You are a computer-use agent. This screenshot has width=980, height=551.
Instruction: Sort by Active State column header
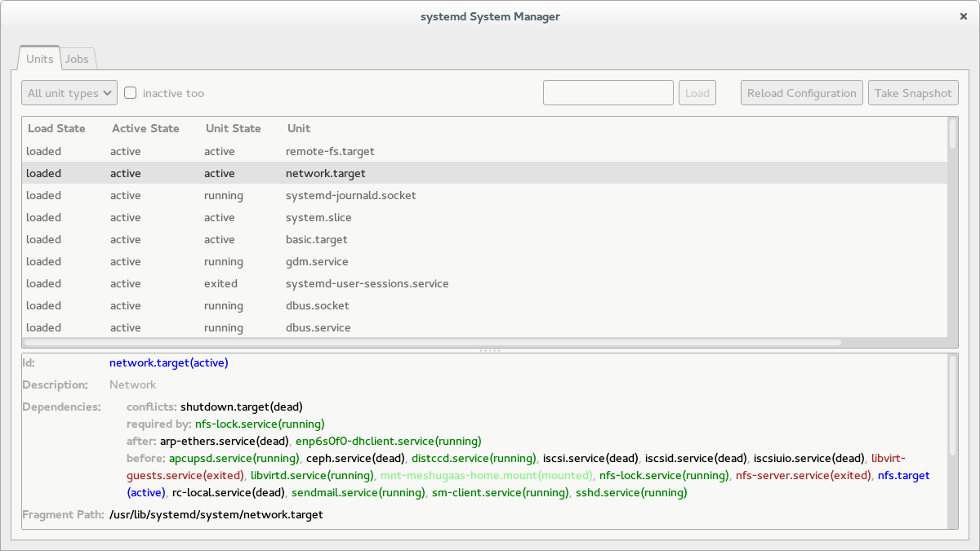145,128
